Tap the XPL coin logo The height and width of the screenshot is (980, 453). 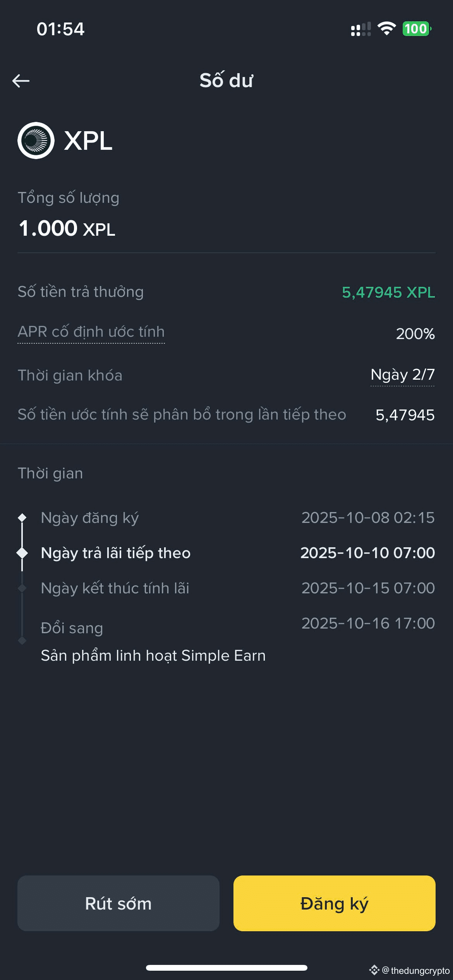point(36,140)
